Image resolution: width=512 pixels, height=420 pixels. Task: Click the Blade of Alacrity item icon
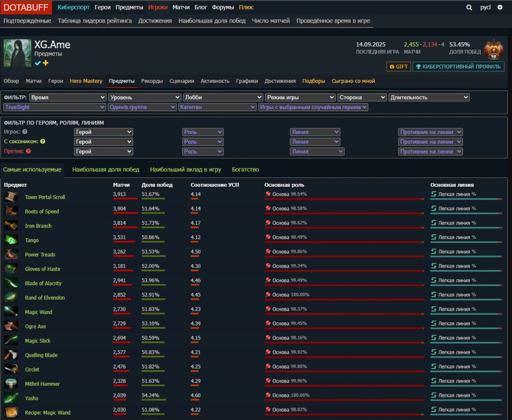coord(11,283)
